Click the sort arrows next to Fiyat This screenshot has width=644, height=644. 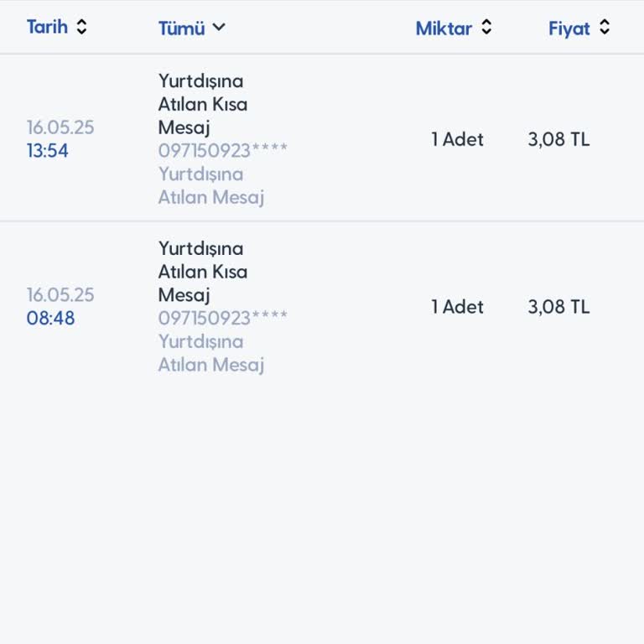605,28
